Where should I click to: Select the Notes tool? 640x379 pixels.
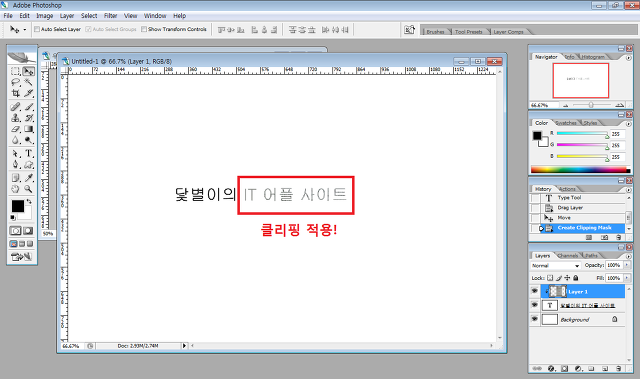[x=16, y=178]
